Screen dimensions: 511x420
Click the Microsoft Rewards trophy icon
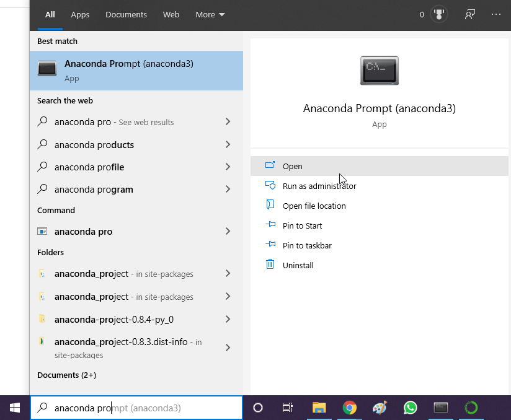[x=439, y=14]
